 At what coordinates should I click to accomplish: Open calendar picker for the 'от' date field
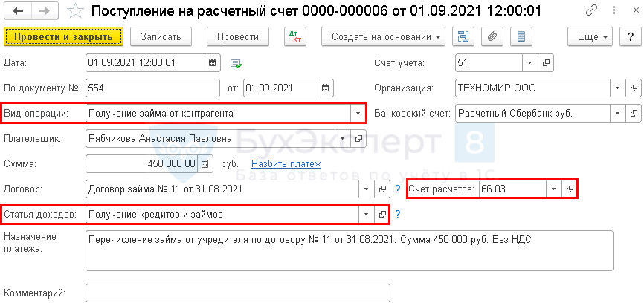(x=325, y=88)
